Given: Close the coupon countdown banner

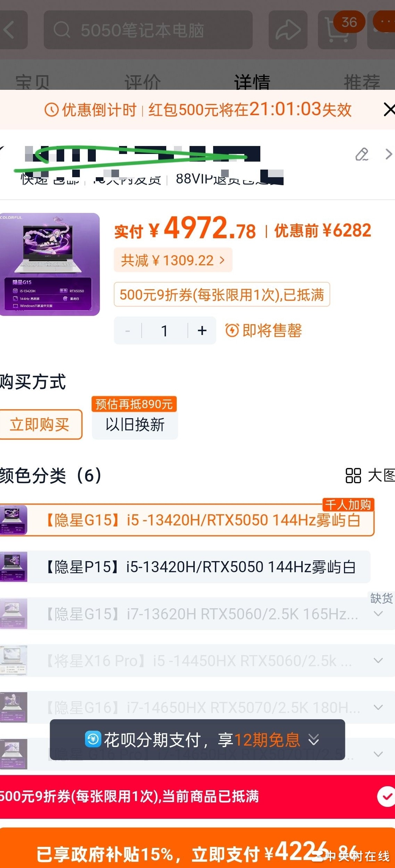Looking at the screenshot, I should tap(389, 110).
